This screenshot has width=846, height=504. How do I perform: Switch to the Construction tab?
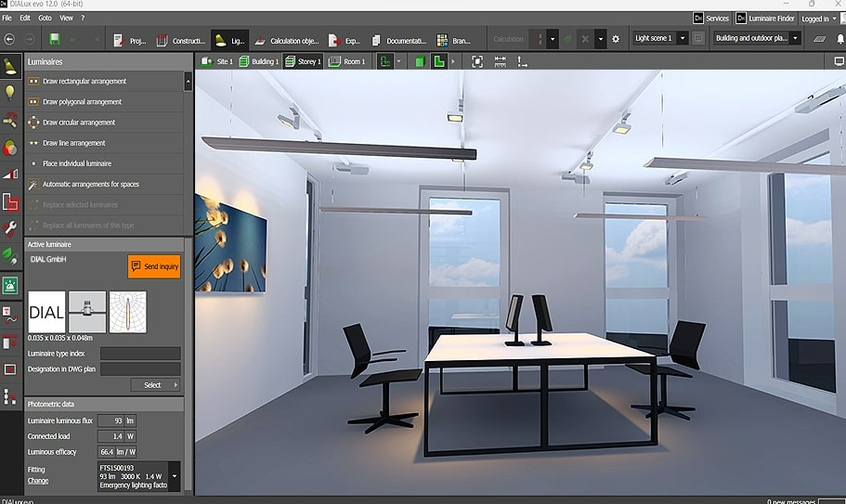(181, 41)
